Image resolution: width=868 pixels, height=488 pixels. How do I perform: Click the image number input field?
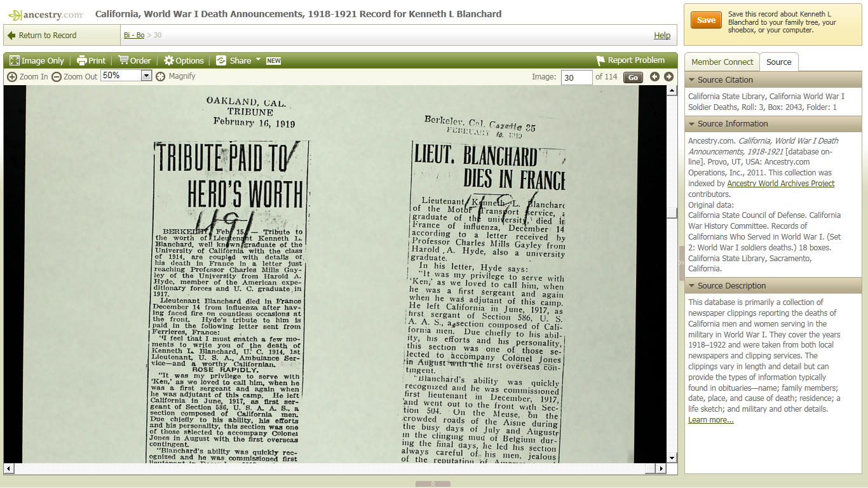click(x=576, y=78)
